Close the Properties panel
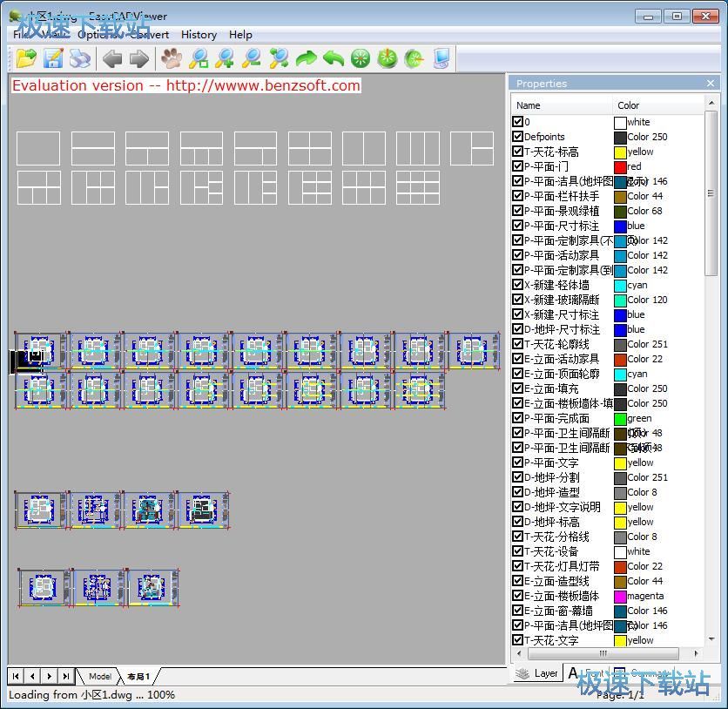This screenshot has width=728, height=709. point(711,84)
